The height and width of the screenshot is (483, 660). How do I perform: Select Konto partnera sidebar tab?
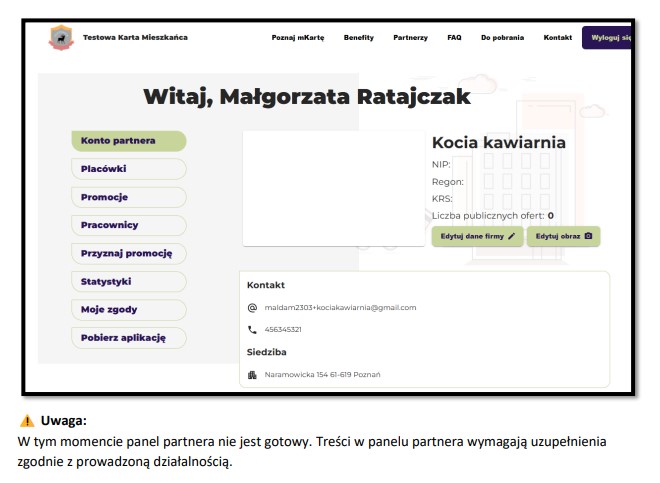128,141
